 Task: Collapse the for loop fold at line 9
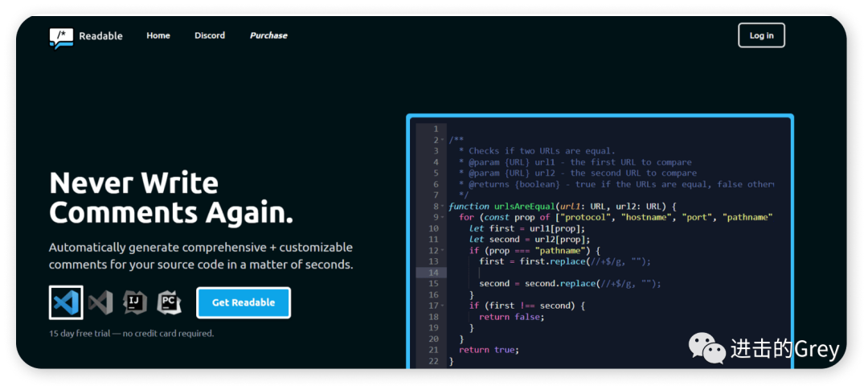(442, 218)
